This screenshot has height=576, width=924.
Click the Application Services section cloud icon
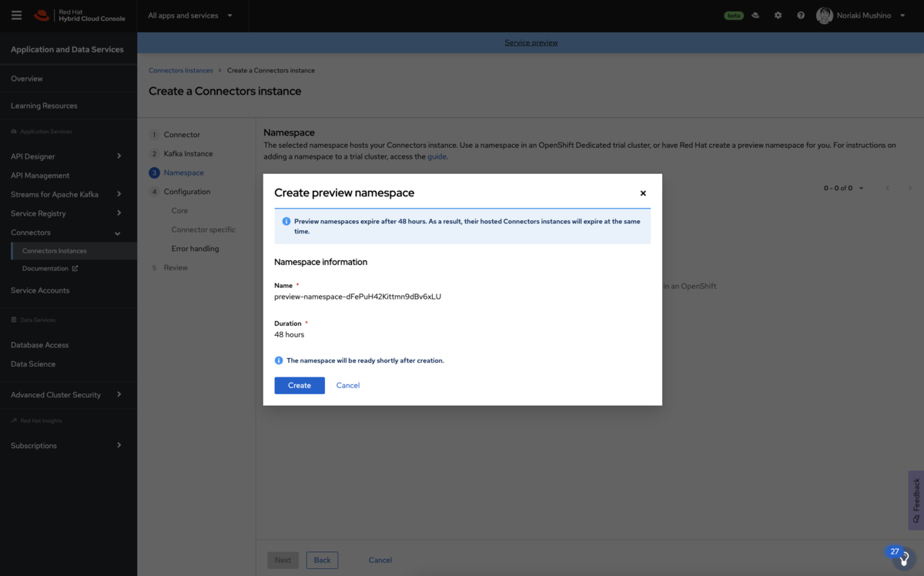pos(14,132)
